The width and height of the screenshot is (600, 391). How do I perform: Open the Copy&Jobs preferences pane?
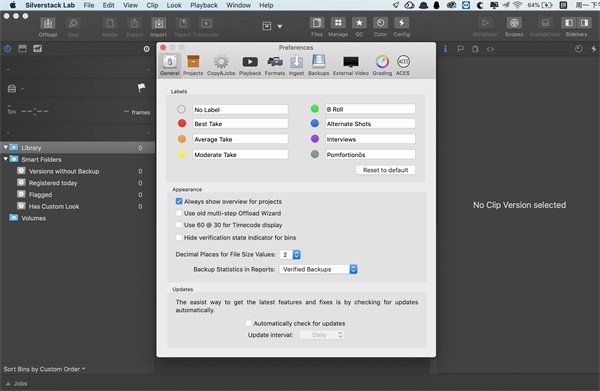coord(221,65)
